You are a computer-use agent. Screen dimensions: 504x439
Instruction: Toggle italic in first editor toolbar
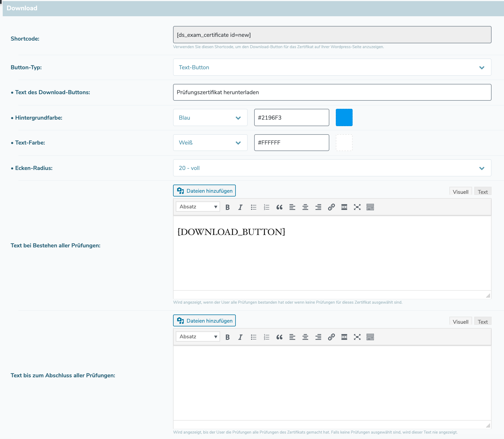click(x=240, y=207)
